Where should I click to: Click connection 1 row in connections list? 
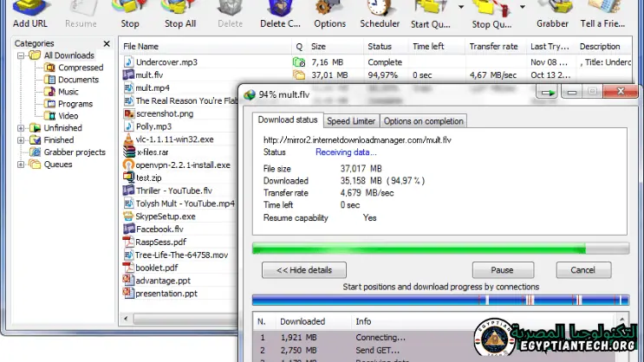point(434,338)
